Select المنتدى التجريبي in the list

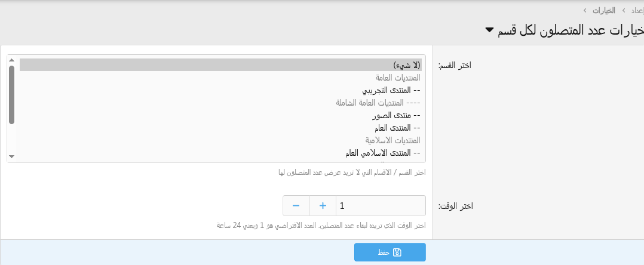click(391, 90)
